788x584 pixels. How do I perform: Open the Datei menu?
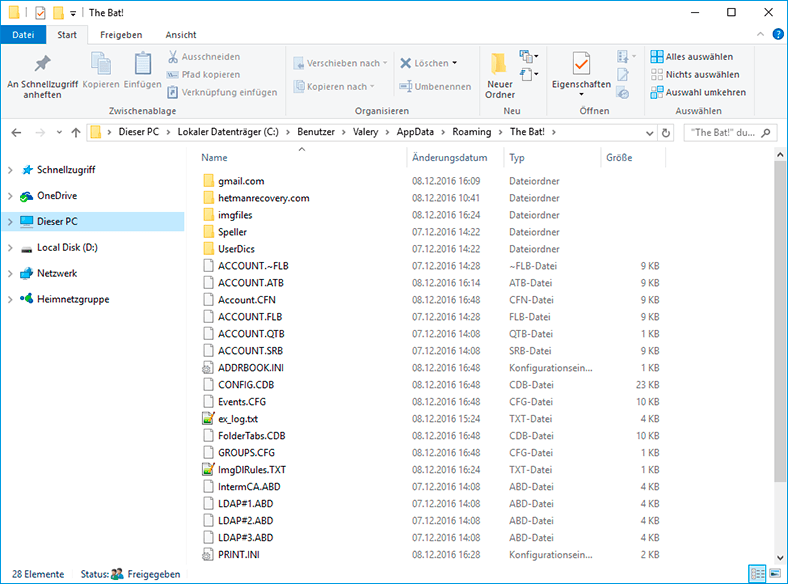[x=23, y=35]
